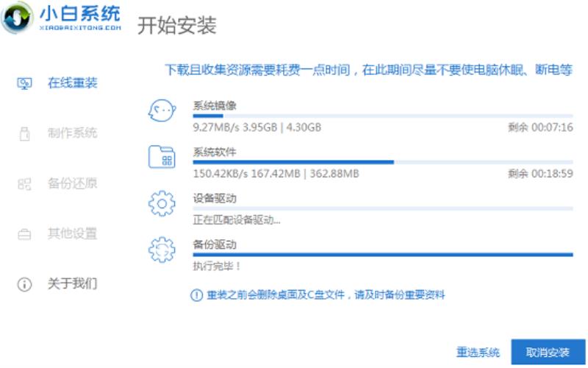Click the 小白系统 logo icon

point(17,17)
